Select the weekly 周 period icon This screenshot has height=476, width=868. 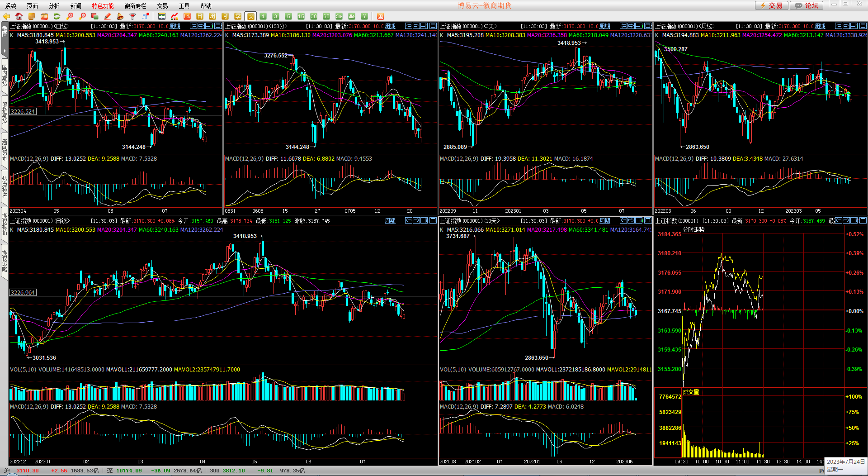(x=212, y=16)
